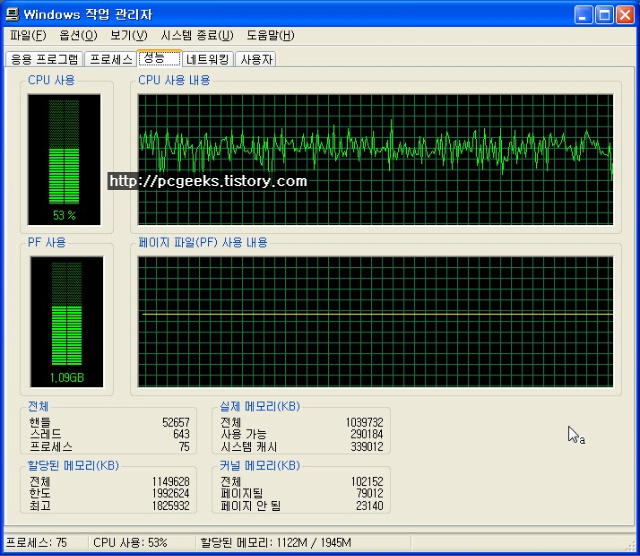Click status bar 할당된 메모리: 1122M / 1945M

point(276,543)
